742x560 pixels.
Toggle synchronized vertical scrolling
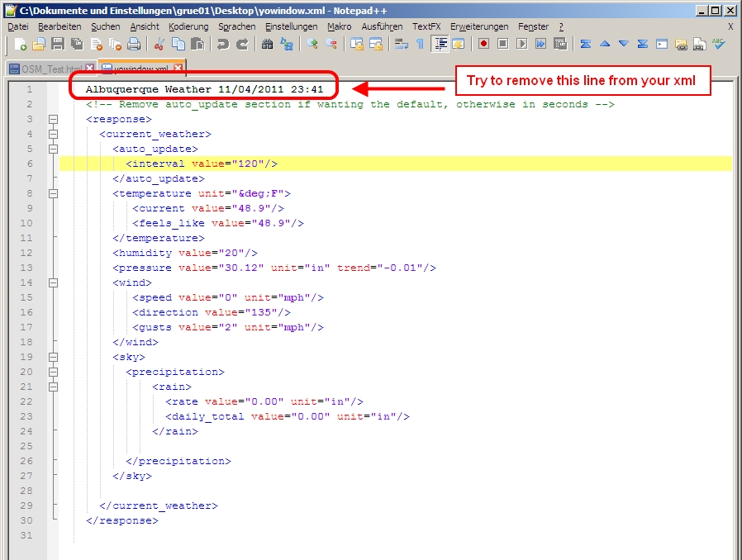[357, 44]
